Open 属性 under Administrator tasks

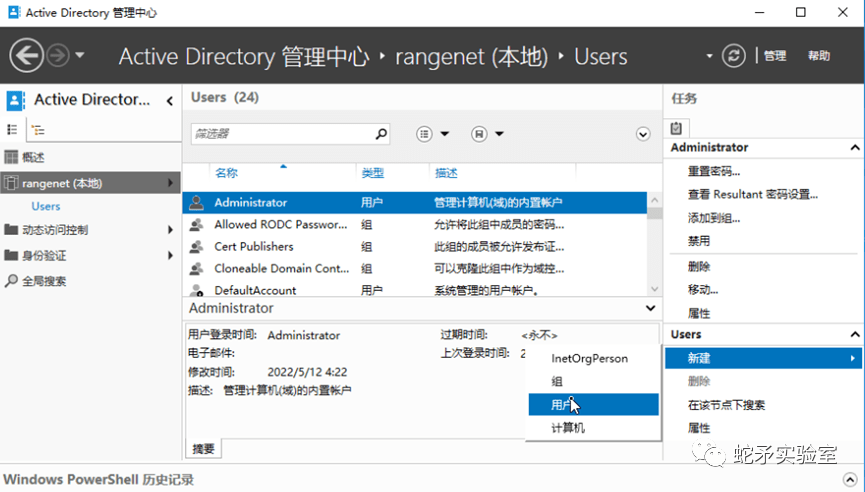click(698, 313)
